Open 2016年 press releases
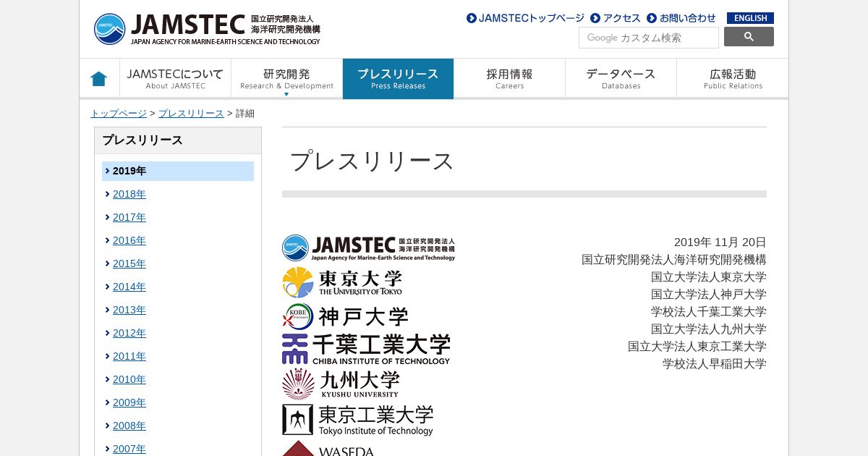Screen dimensions: 868x456 (129, 240)
